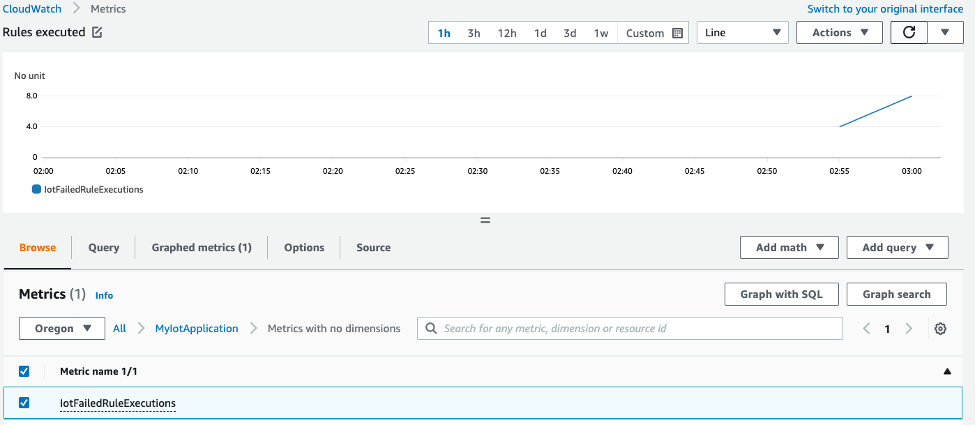Select the 1d time range
Viewport: 977px width, 427px height.
[540, 33]
